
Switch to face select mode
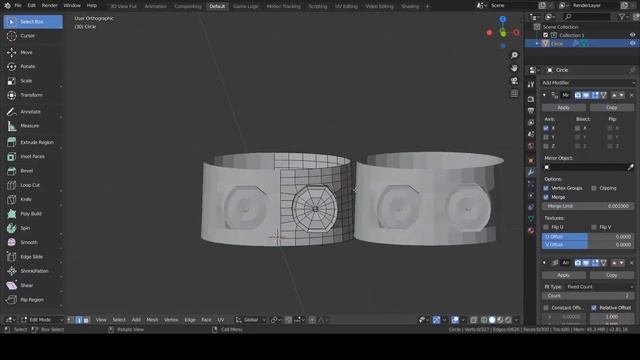87,320
